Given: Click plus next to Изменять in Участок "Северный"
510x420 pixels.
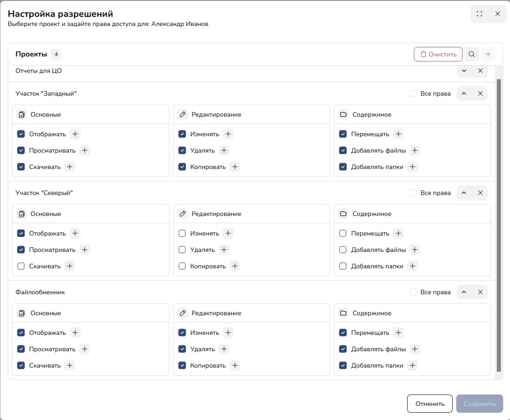Looking at the screenshot, I should 228,233.
